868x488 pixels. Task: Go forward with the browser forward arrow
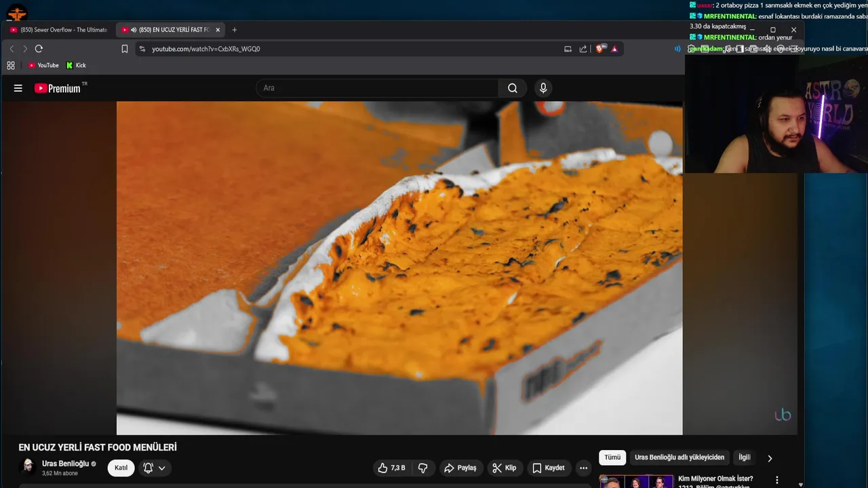25,49
